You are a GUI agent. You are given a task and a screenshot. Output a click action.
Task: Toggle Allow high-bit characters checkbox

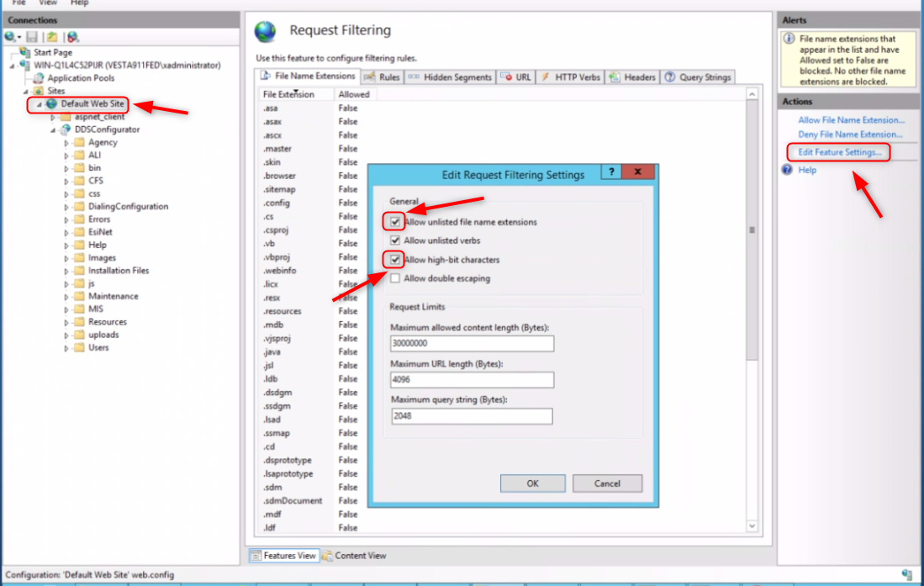(x=395, y=260)
